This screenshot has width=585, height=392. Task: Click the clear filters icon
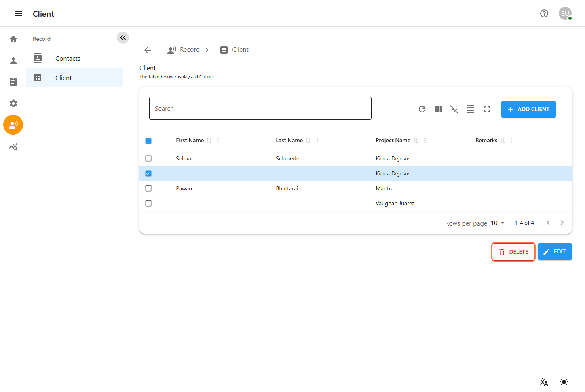click(x=454, y=109)
